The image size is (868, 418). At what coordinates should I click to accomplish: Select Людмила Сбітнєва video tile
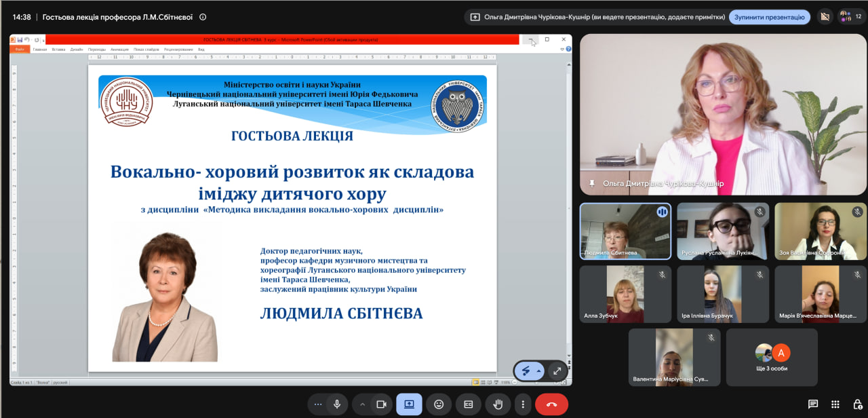[625, 231]
